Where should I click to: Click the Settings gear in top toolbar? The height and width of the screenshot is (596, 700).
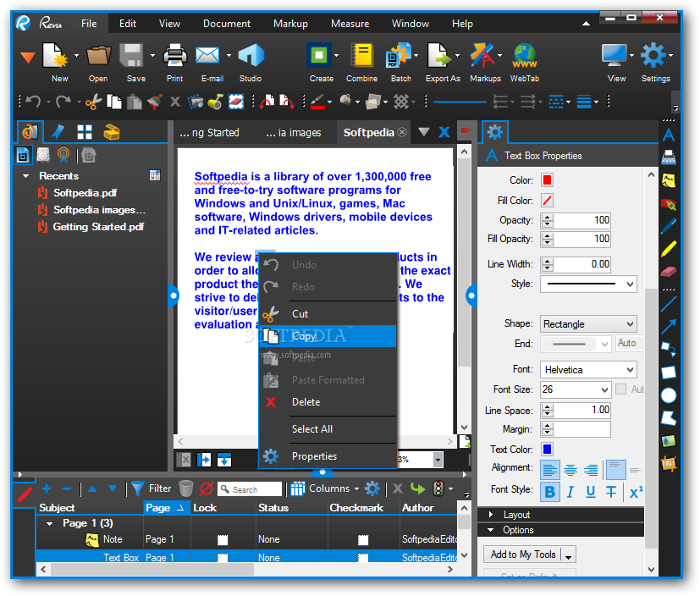[x=653, y=55]
